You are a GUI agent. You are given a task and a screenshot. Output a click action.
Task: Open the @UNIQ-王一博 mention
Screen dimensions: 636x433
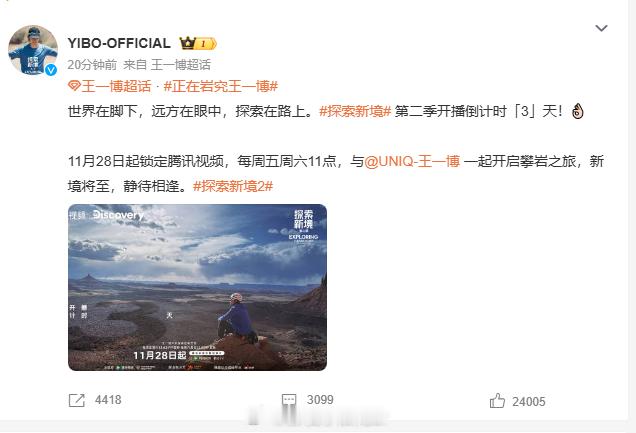(x=412, y=161)
